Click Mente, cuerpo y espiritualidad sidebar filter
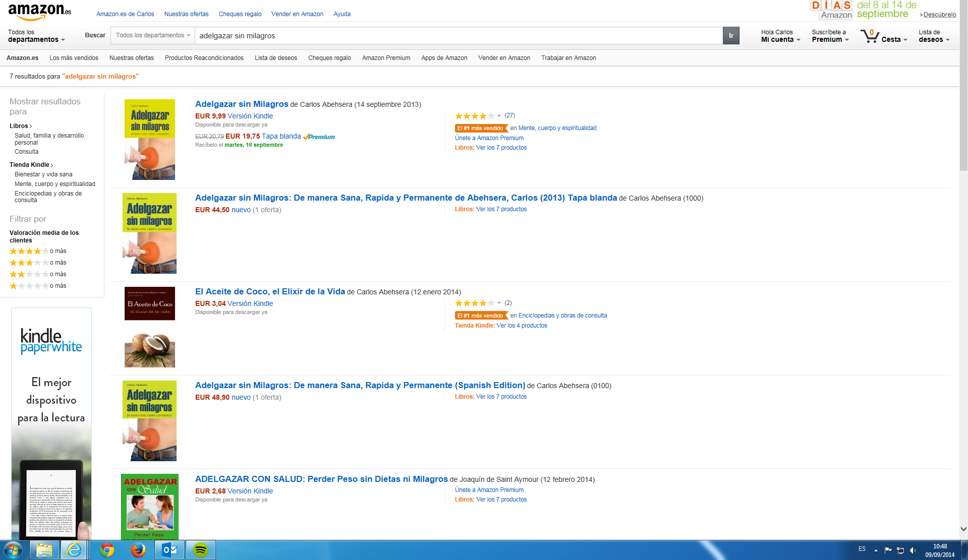Screen dimensions: 968x560 (55, 184)
